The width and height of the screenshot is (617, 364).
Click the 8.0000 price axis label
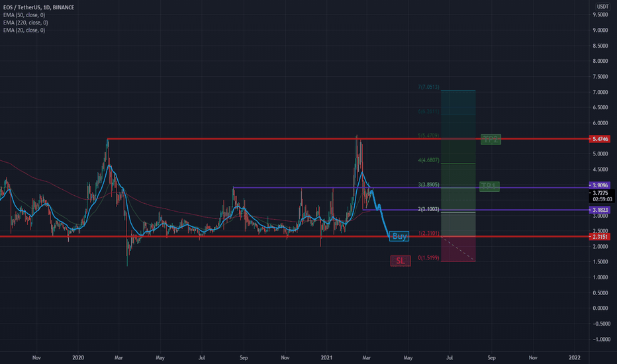coord(600,61)
